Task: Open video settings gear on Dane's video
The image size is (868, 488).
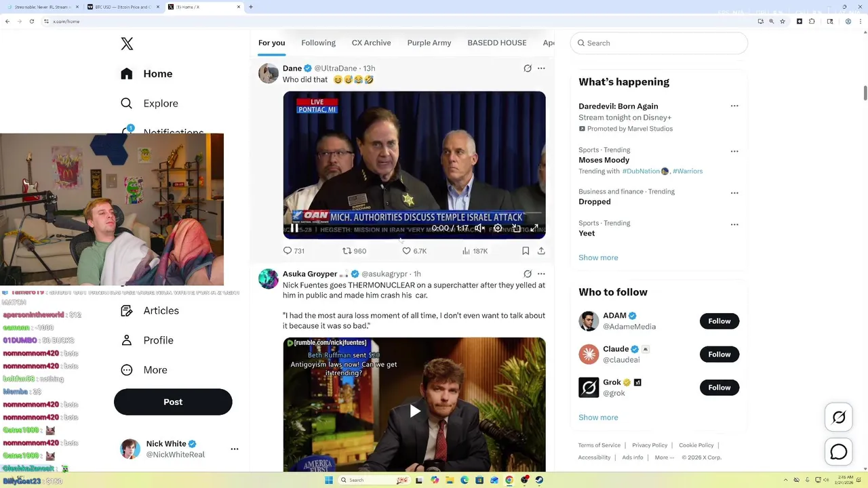Action: [x=498, y=228]
